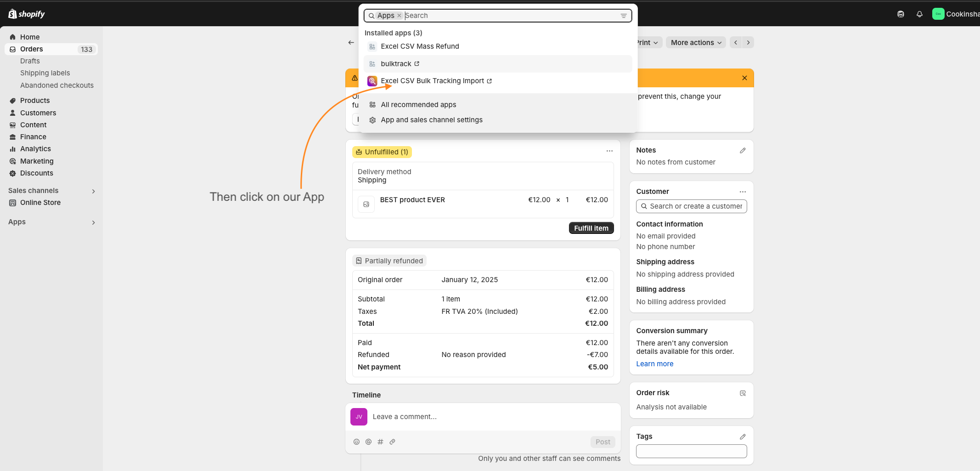Viewport: 980px width, 471px height.
Task: Select the emoji icon in the comment toolbar
Action: pyautogui.click(x=356, y=442)
